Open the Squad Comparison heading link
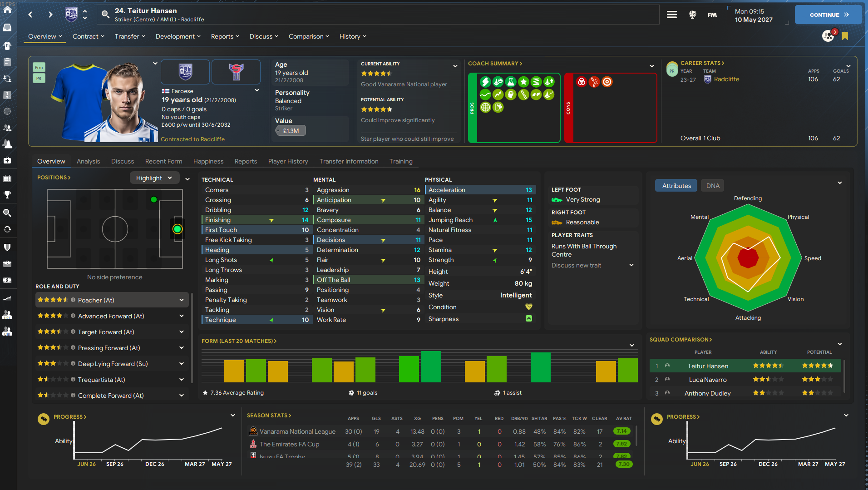 click(x=681, y=340)
